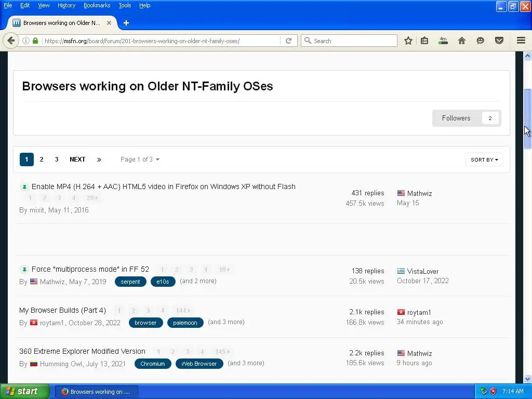This screenshot has height=399, width=532.
Task: Click the vertical scrollbar thumb
Action: [x=527, y=118]
